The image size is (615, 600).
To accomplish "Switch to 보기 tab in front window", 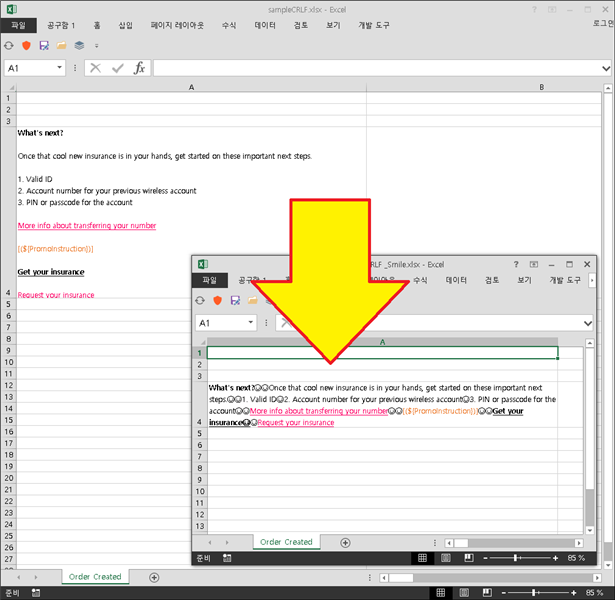I will pyautogui.click(x=524, y=280).
